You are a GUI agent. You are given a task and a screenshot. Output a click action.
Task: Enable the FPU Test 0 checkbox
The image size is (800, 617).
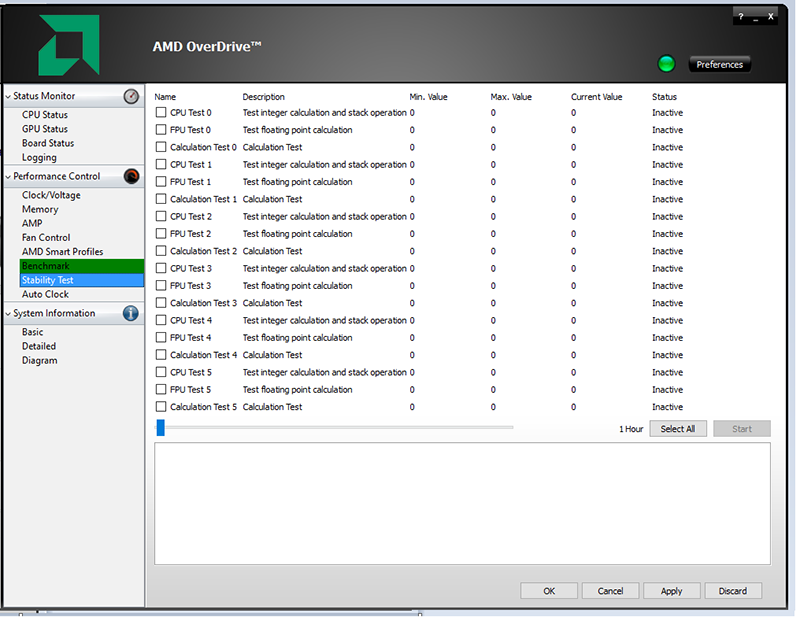click(x=161, y=130)
